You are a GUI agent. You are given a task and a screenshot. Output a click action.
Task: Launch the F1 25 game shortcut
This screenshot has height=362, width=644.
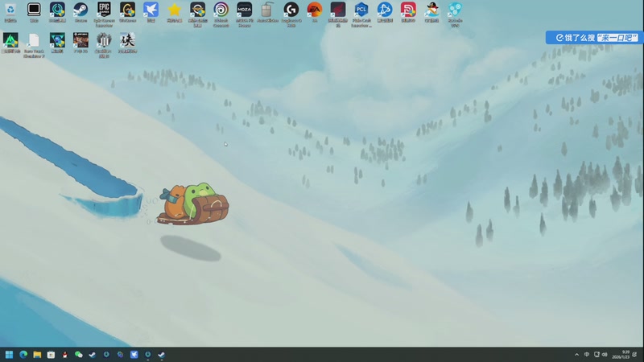click(80, 43)
